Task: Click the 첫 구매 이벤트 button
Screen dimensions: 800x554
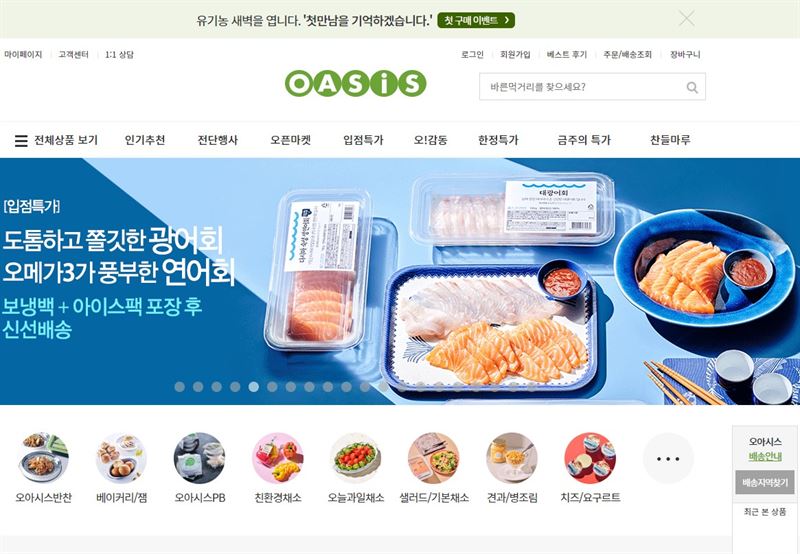Action: point(476,20)
